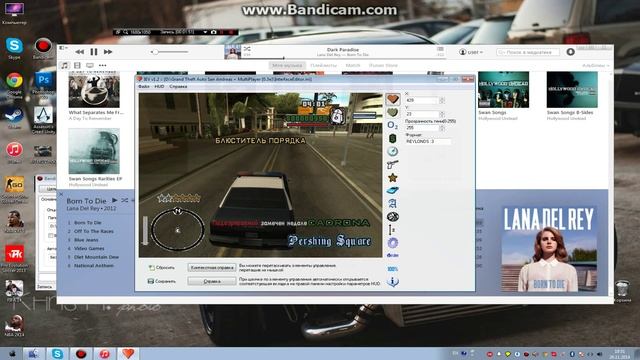Click the Сохранить save button
Screen dimensions: 640x360
coord(162,281)
